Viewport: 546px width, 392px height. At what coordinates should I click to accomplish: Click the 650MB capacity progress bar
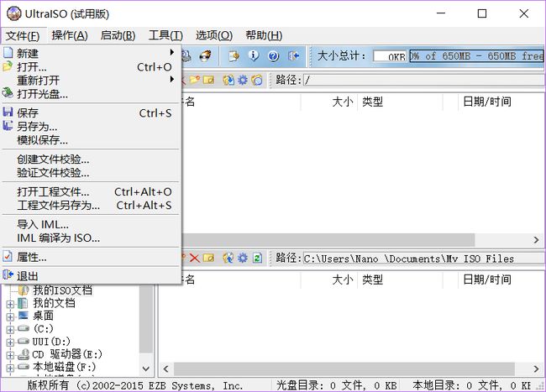click(x=476, y=56)
